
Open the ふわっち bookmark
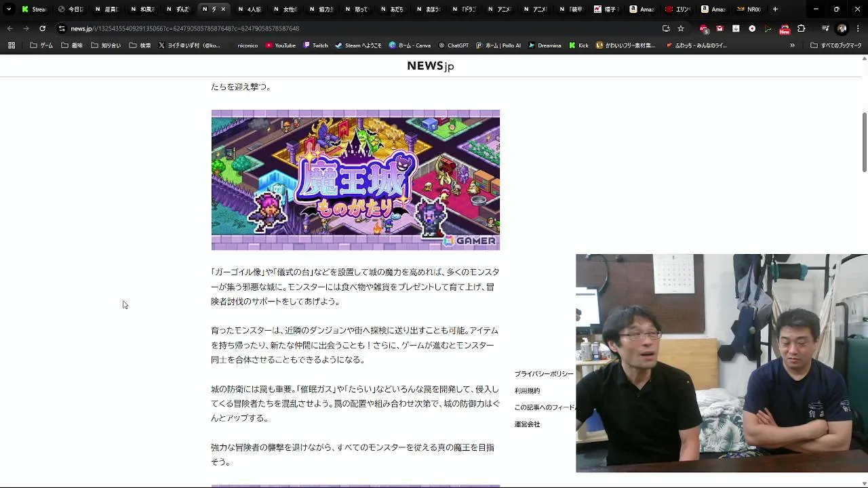[696, 45]
